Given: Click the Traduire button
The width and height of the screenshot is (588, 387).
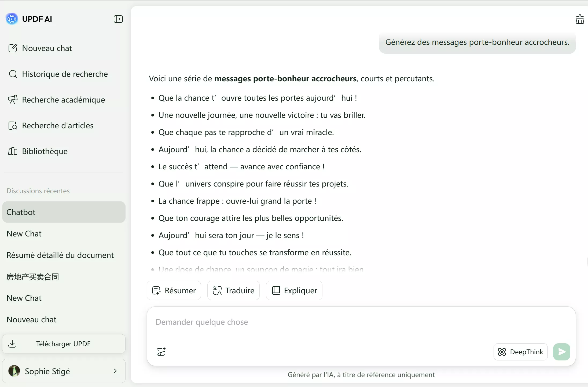Looking at the screenshot, I should coord(233,290).
